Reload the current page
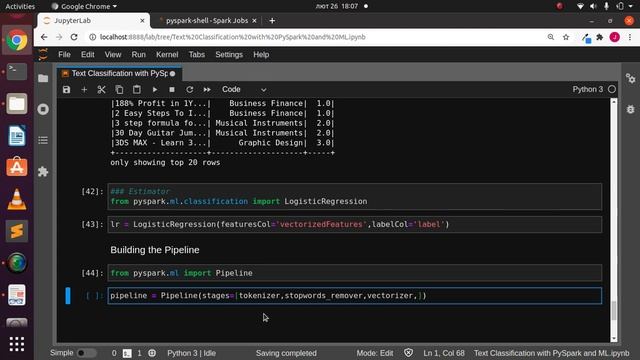The height and width of the screenshot is (360, 640). (x=74, y=37)
